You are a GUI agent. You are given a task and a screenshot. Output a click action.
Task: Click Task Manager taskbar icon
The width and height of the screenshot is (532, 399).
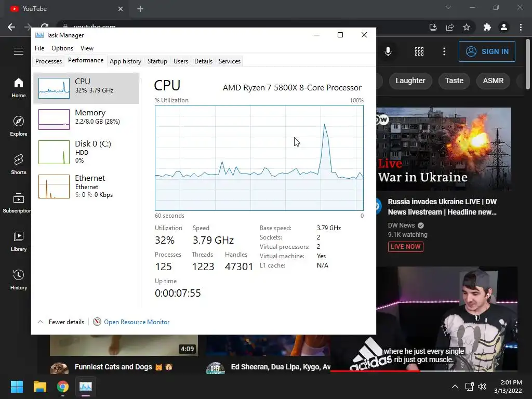pos(86,387)
